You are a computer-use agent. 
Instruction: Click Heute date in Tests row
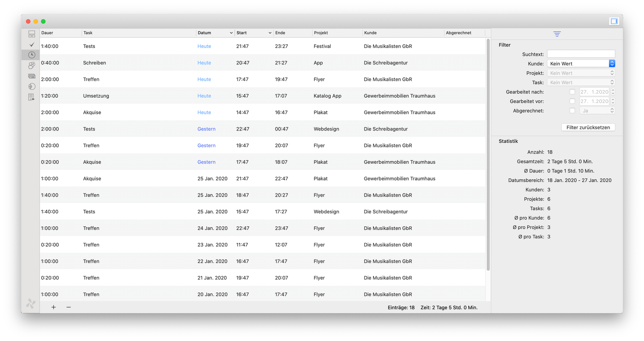[204, 46]
